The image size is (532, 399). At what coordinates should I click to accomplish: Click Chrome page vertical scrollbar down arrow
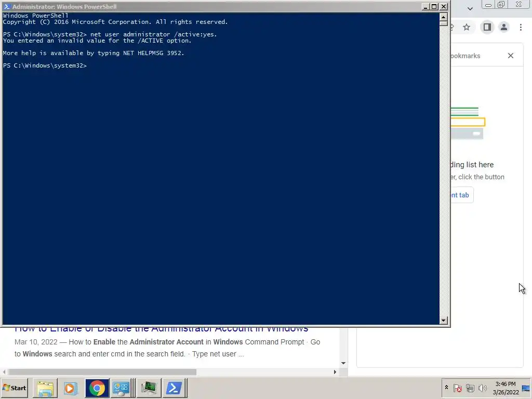click(343, 363)
